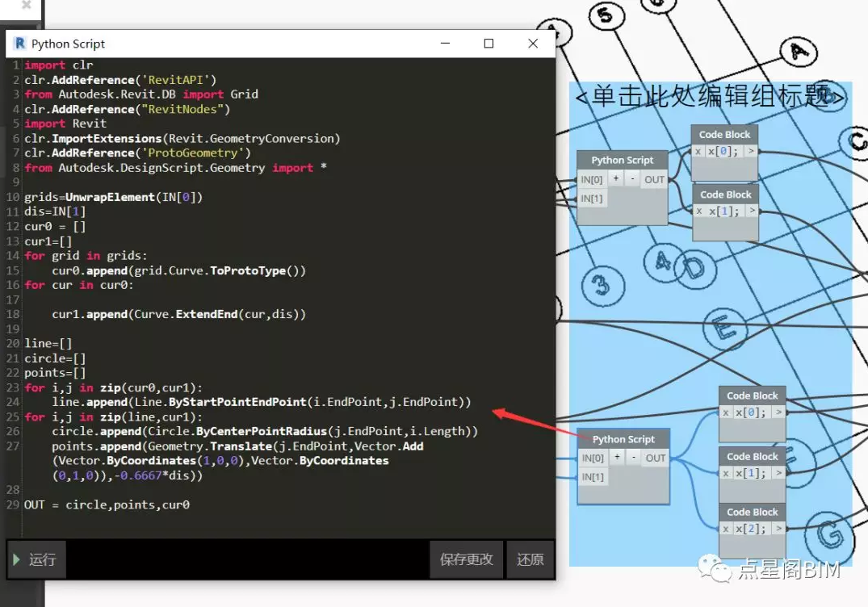
Task: Click code line 'cur1.append(Curve.ExtendEnd(cur,dis))'
Action: click(x=178, y=314)
